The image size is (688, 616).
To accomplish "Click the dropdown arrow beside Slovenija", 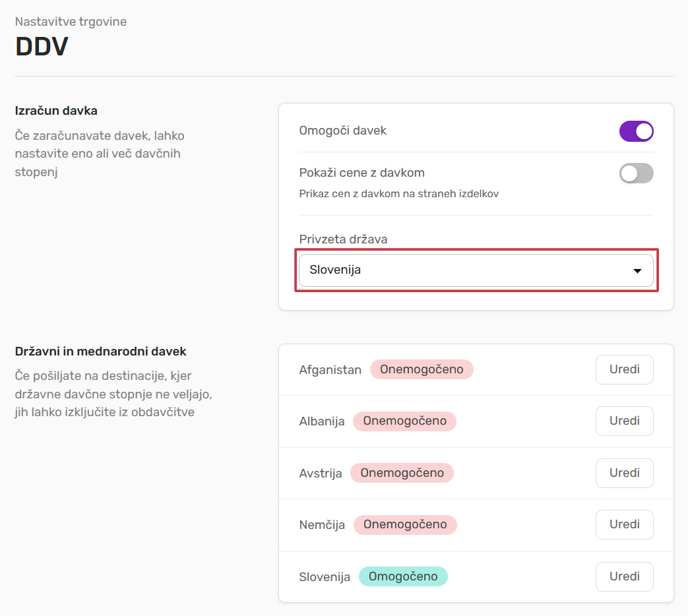I will pos(637,270).
